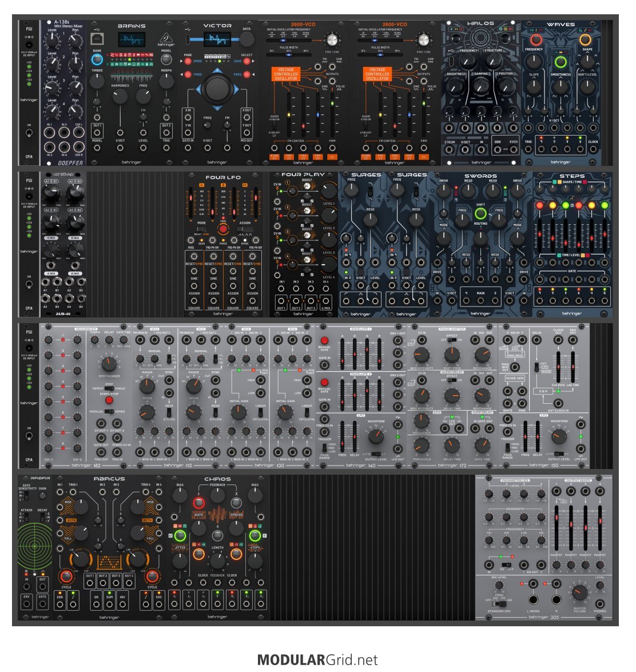This screenshot has height=672, width=636.
Task: Click the joystick on the Victor module
Action: click(217, 89)
